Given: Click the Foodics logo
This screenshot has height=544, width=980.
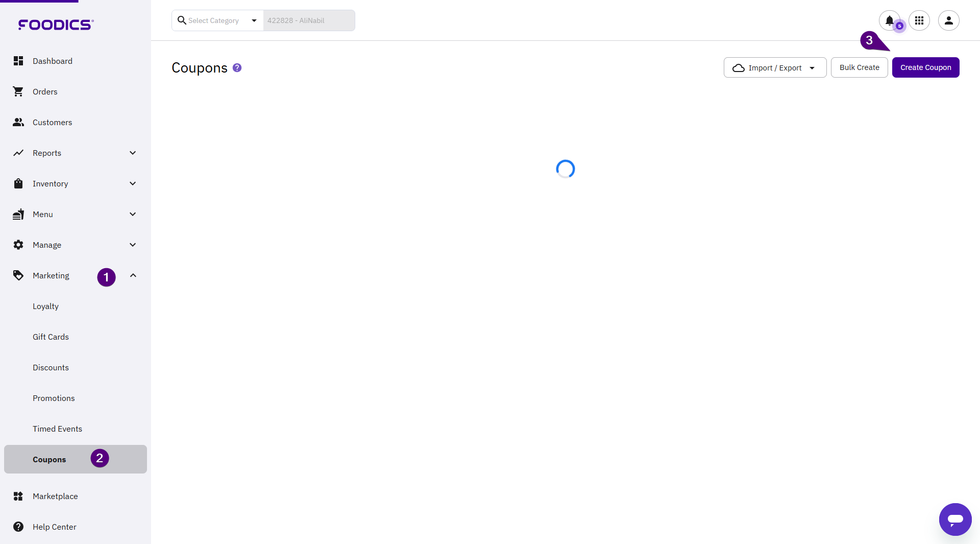Looking at the screenshot, I should pyautogui.click(x=56, y=25).
